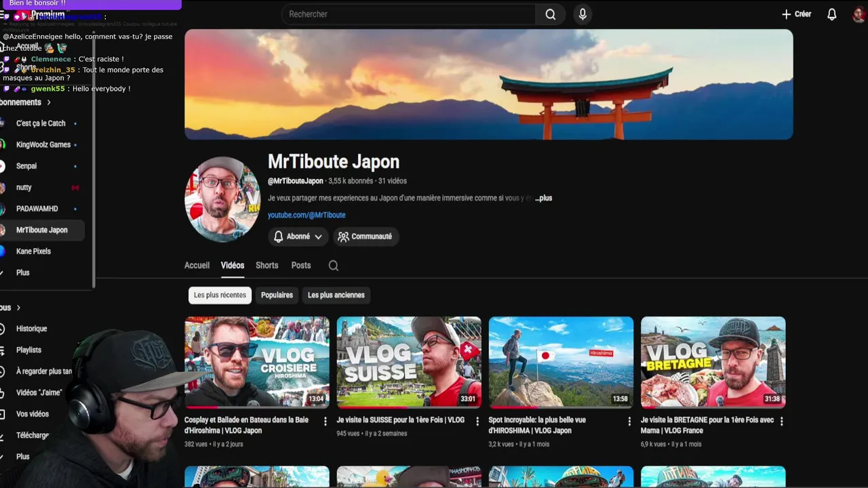
Task: Switch to the Shorts tab
Action: pos(267,265)
